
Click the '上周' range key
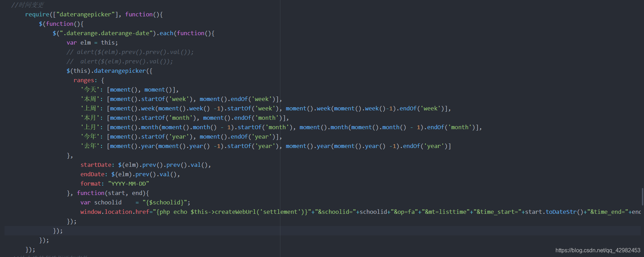(90, 108)
